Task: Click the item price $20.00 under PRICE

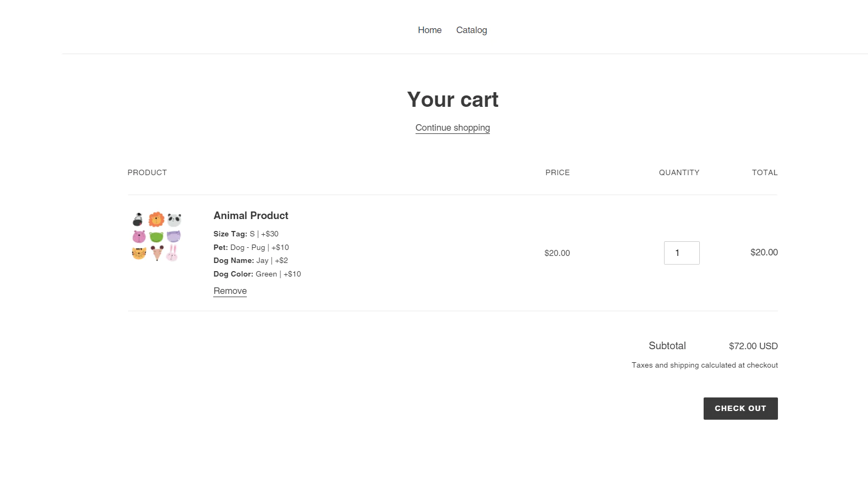Action: (557, 253)
